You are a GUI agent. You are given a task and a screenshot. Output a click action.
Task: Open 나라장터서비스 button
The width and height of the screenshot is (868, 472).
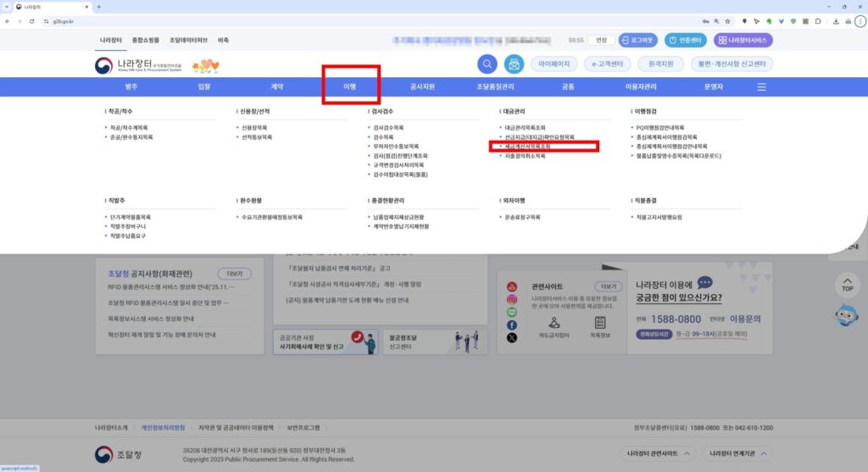(743, 41)
